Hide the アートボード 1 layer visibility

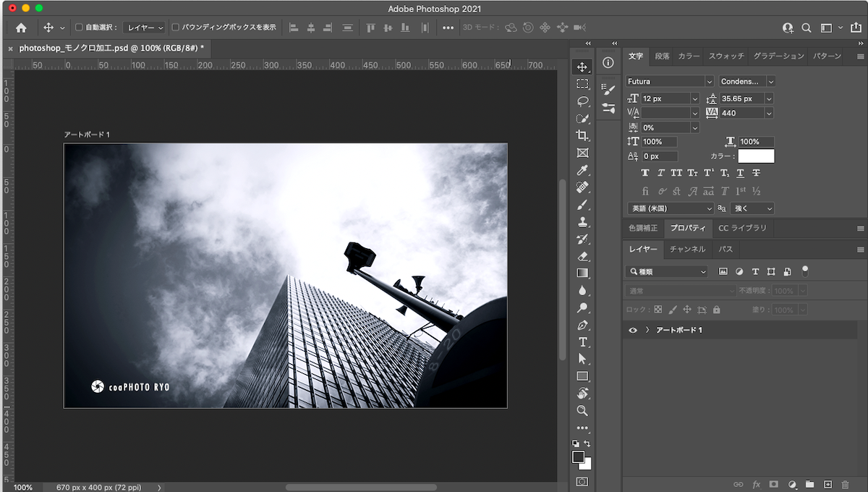click(x=633, y=330)
